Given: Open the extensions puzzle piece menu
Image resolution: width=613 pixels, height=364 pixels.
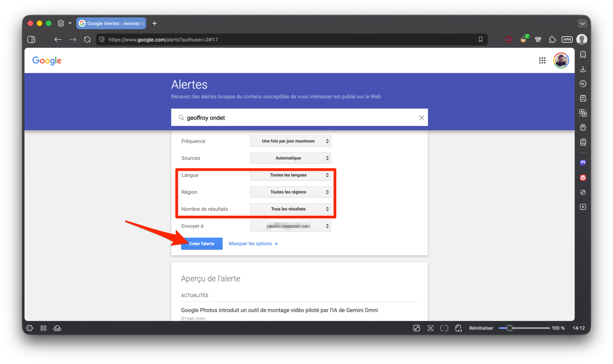Looking at the screenshot, I should click(x=552, y=40).
